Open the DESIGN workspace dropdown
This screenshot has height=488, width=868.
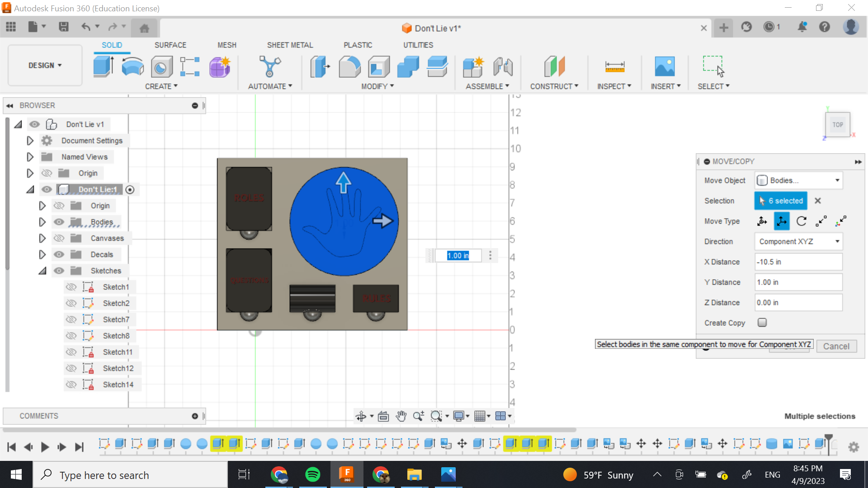coord(45,66)
